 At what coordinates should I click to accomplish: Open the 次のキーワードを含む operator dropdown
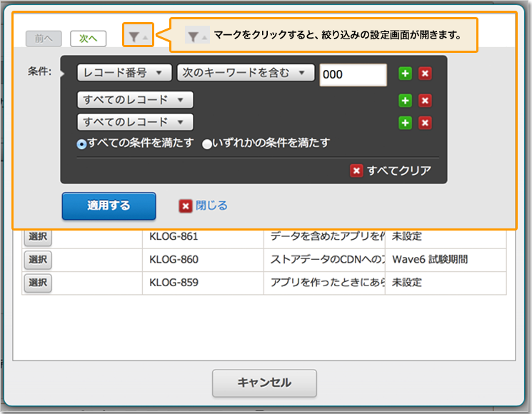[246, 73]
